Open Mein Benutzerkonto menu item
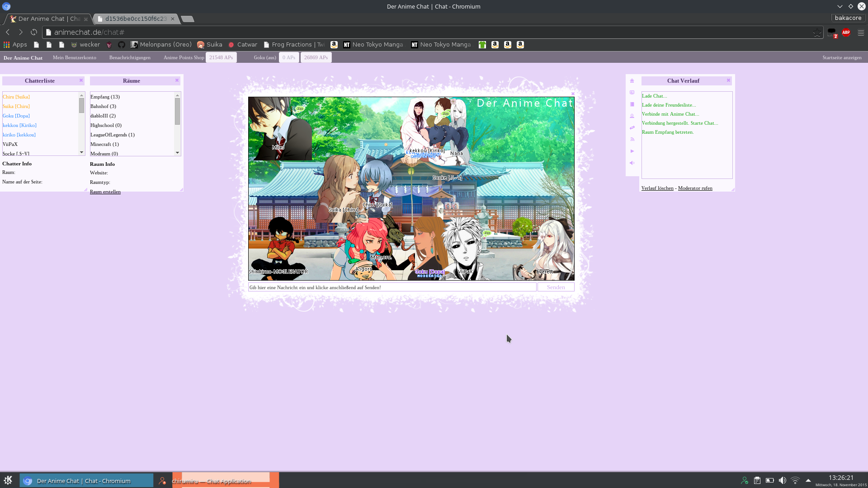 coord(75,57)
